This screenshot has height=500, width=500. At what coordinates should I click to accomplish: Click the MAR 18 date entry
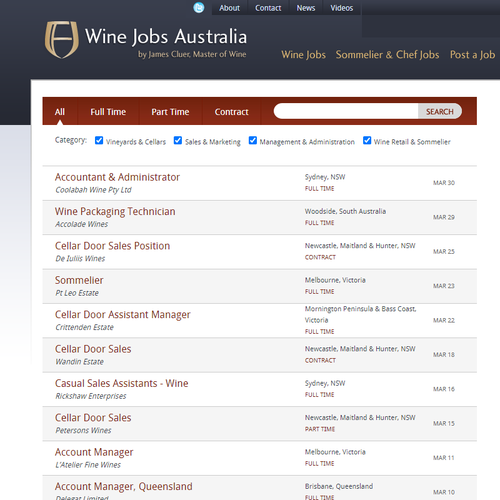[444, 355]
